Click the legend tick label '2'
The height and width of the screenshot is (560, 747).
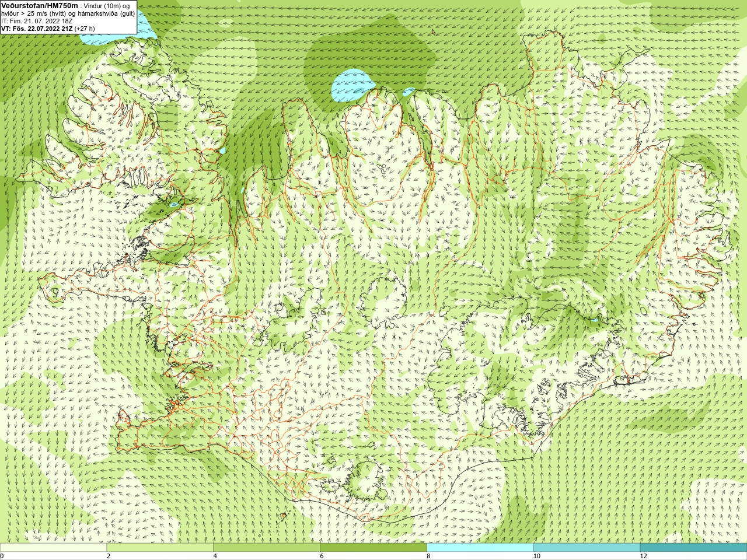coord(109,556)
